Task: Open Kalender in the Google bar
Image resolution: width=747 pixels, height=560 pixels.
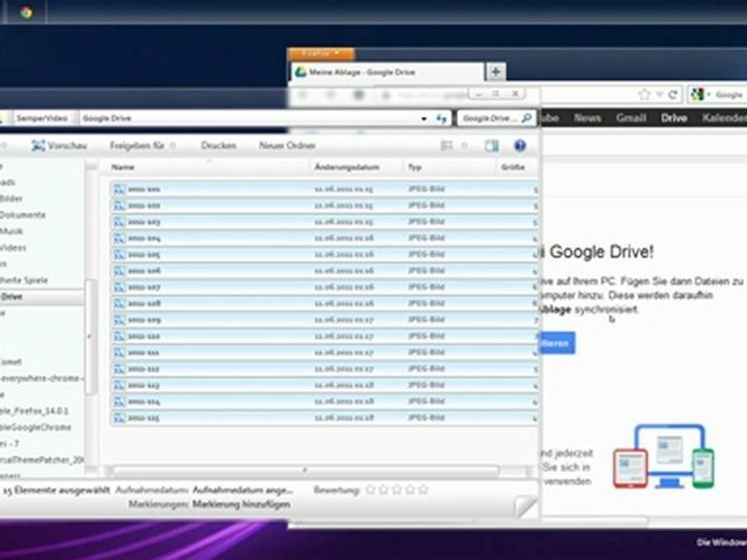Action: [x=724, y=117]
